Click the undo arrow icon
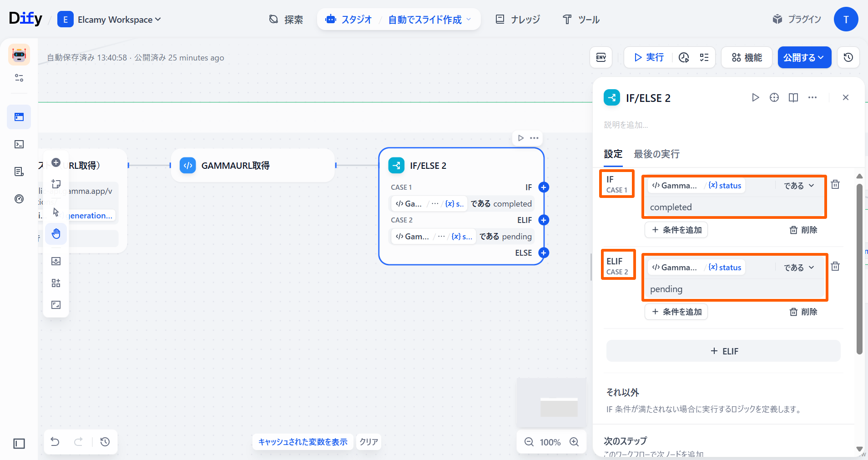The width and height of the screenshot is (868, 460). [x=55, y=442]
